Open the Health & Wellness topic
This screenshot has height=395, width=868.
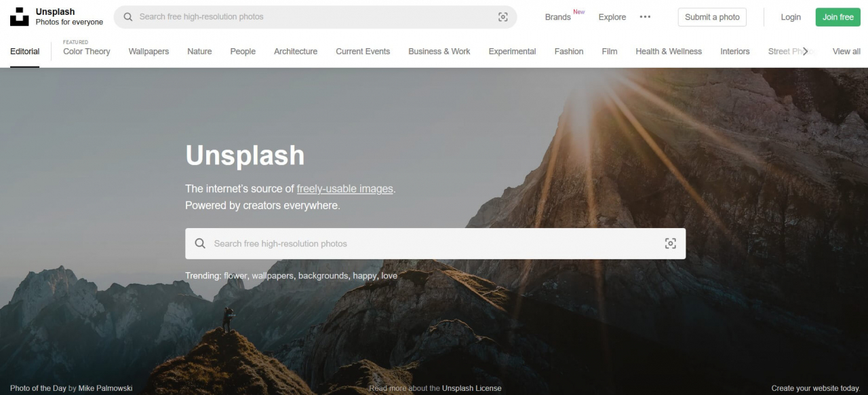668,52
